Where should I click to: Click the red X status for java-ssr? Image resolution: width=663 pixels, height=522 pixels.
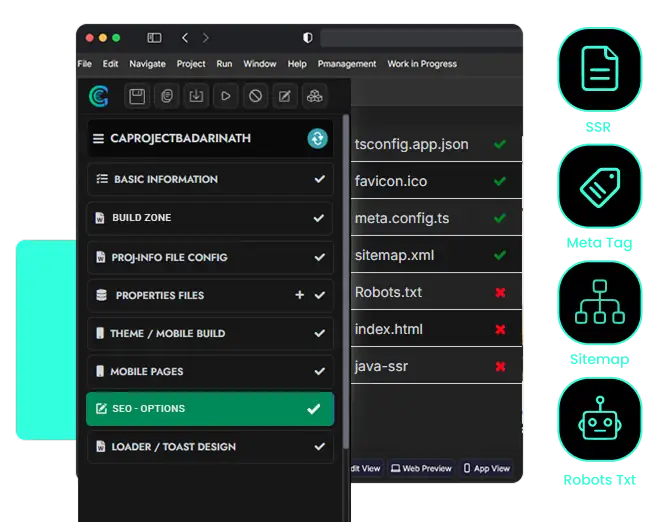click(500, 366)
